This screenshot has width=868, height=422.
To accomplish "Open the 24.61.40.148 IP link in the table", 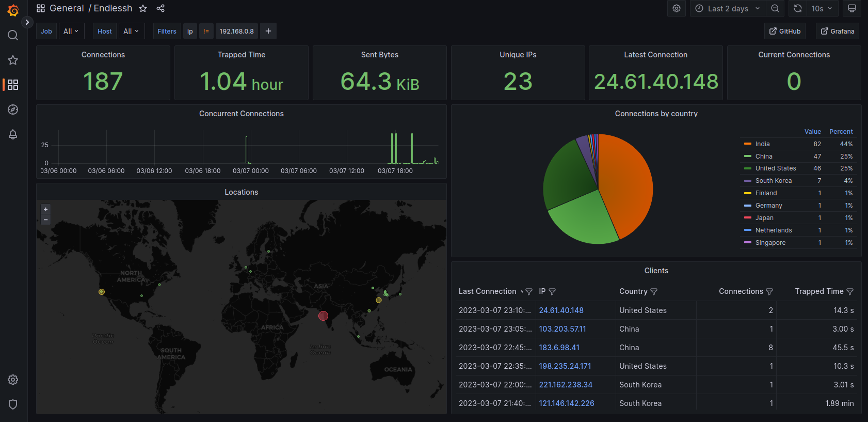I will point(561,310).
